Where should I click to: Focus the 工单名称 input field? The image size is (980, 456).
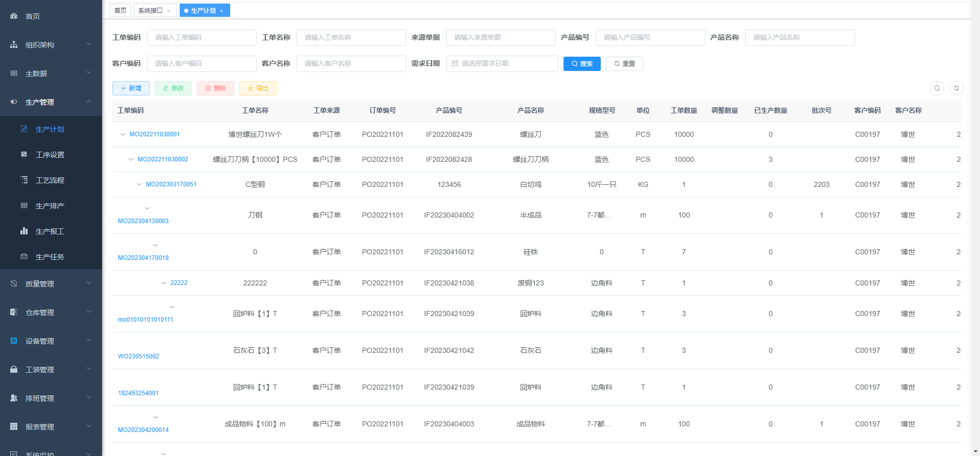click(351, 38)
